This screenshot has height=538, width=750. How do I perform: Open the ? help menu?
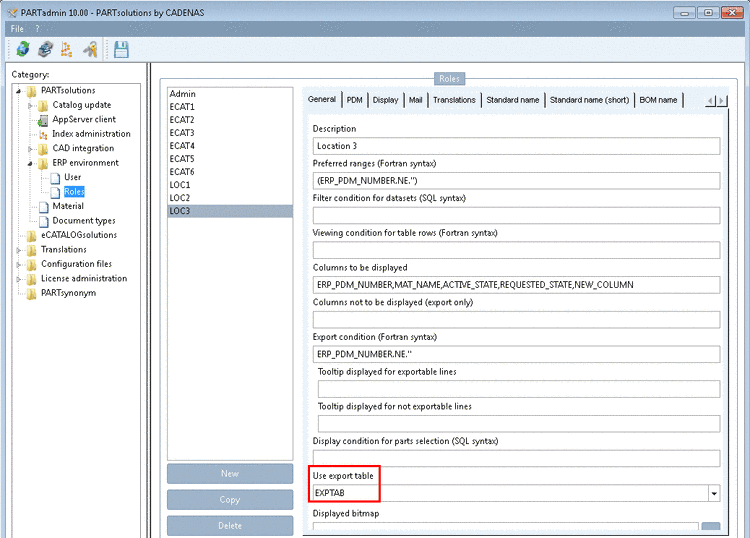pyautogui.click(x=38, y=29)
